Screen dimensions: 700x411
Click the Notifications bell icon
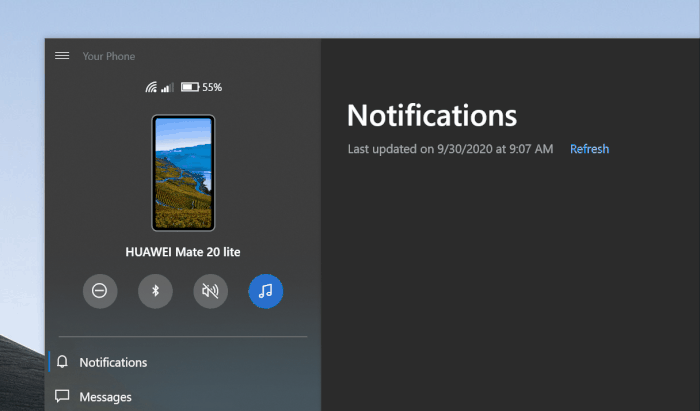(62, 361)
